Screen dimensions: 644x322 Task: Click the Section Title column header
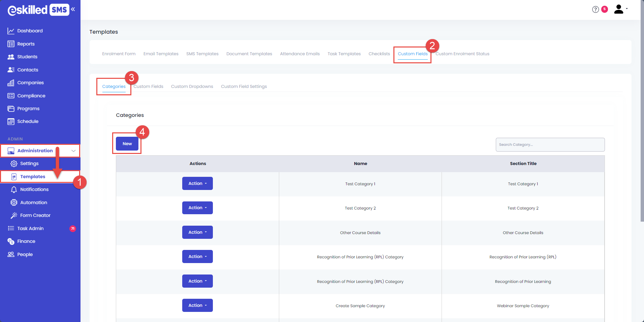pyautogui.click(x=523, y=164)
